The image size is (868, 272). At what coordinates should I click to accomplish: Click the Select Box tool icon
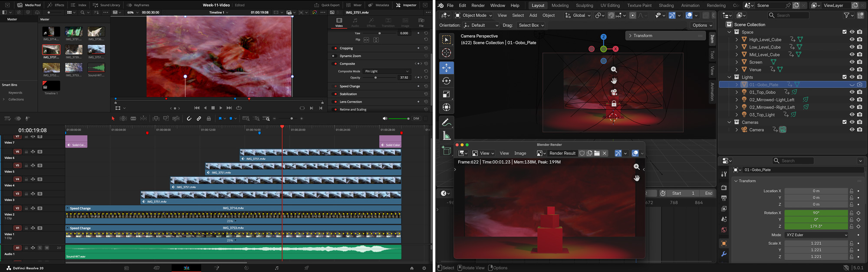(446, 40)
